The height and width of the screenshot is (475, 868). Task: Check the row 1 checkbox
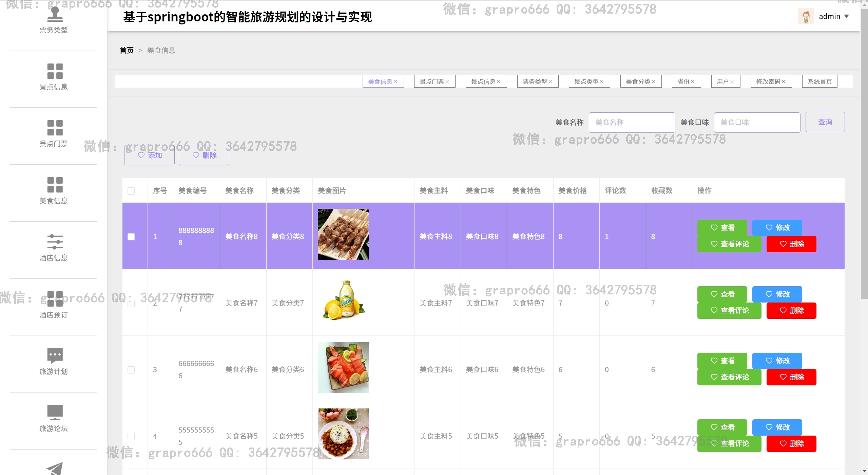click(131, 237)
